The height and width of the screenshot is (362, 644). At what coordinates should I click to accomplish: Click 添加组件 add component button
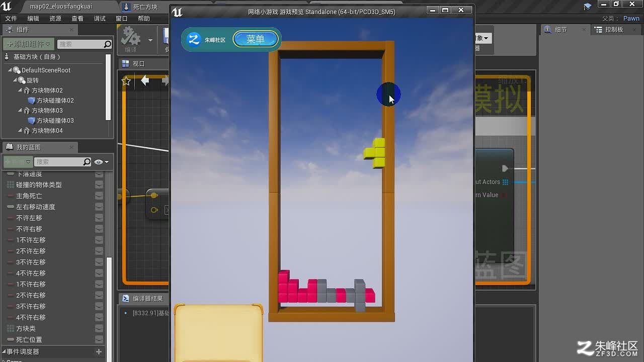point(29,44)
